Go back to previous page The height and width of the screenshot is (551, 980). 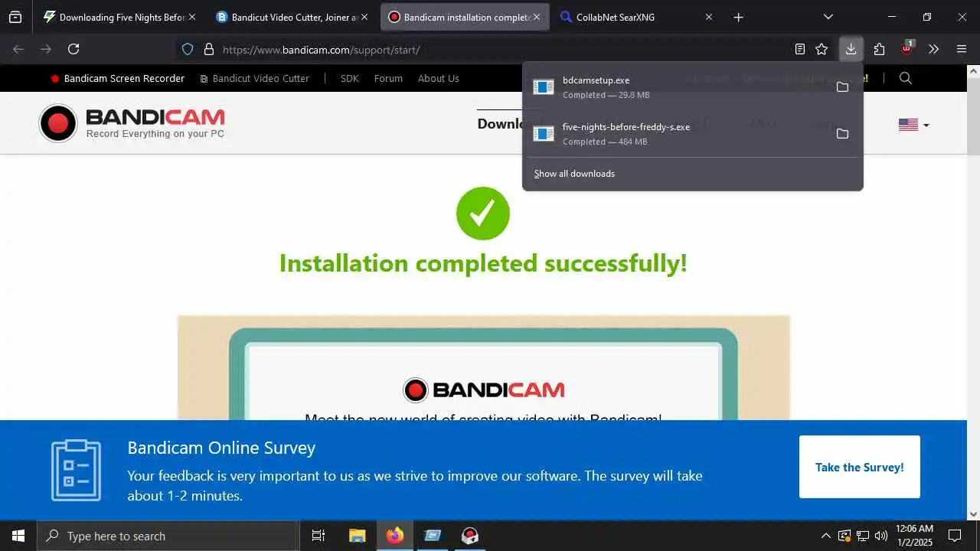click(18, 49)
